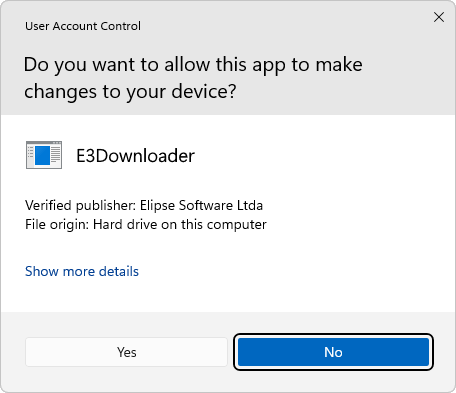Deny the request with the No button
This screenshot has height=393, width=456.
[x=333, y=352]
